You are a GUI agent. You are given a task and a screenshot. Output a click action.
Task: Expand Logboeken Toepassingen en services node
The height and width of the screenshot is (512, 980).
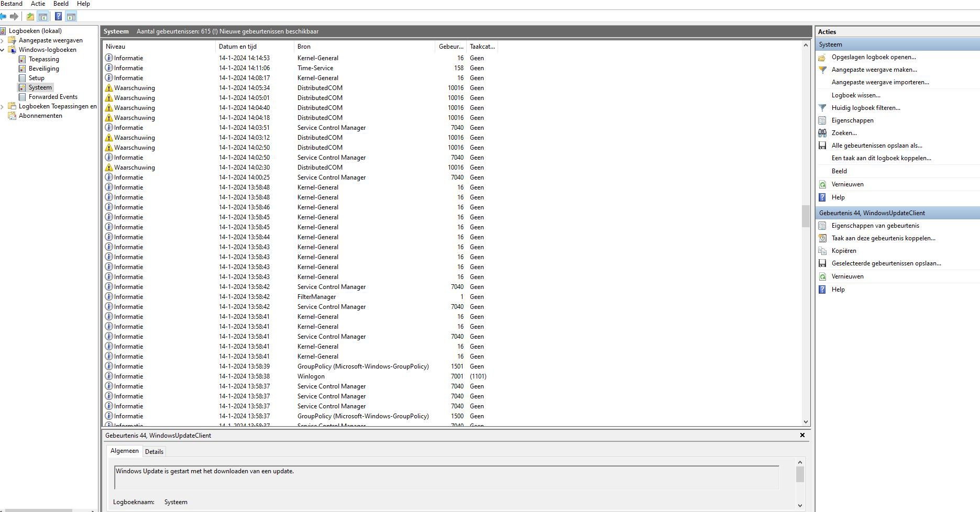pyautogui.click(x=3, y=106)
